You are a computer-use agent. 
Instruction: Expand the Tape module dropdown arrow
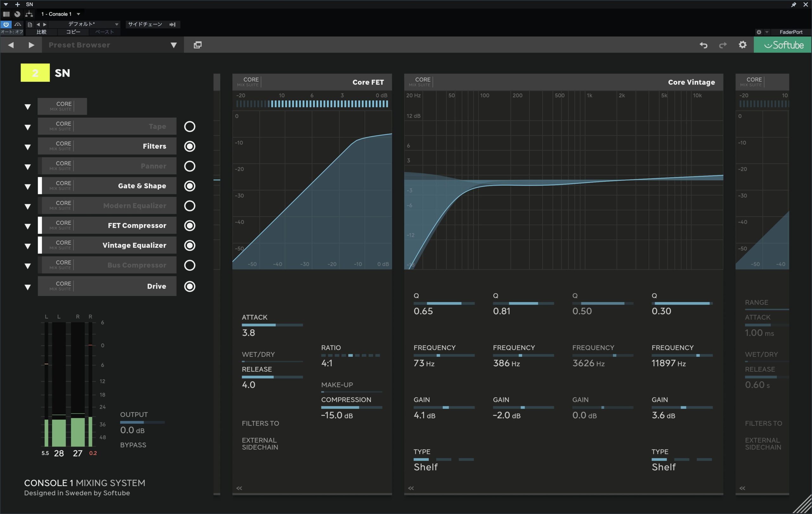(28, 127)
